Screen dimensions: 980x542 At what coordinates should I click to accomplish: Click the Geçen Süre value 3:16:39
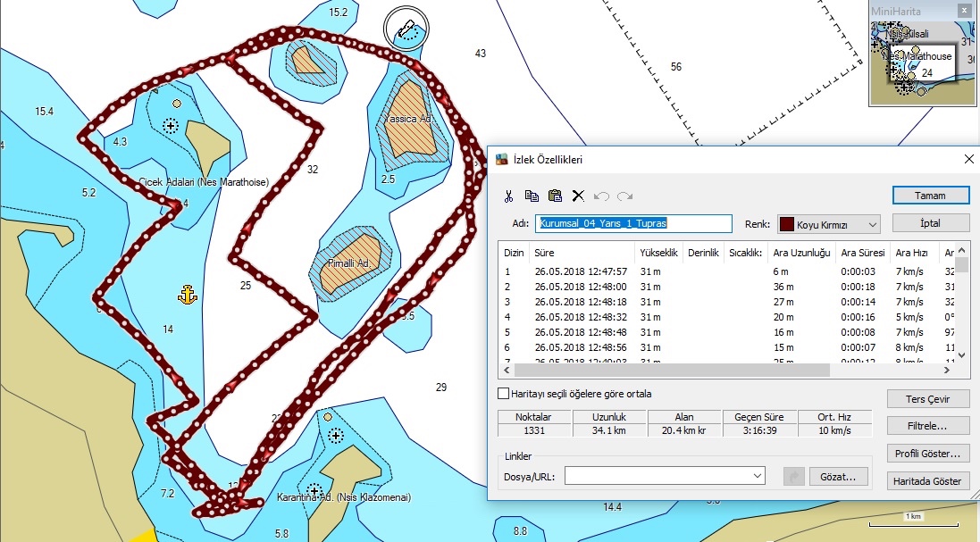point(760,430)
